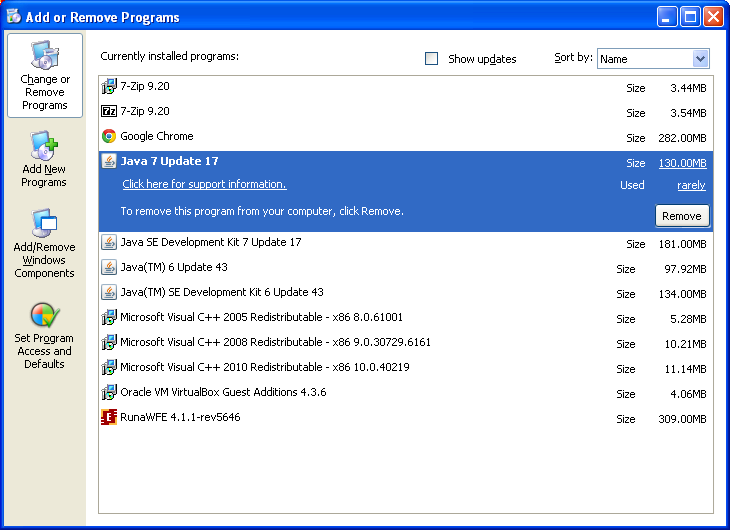Screen dimensions: 730x530
Task: Select Microsoft Visual C++ 2008 Redistributable entry
Action: (275, 342)
